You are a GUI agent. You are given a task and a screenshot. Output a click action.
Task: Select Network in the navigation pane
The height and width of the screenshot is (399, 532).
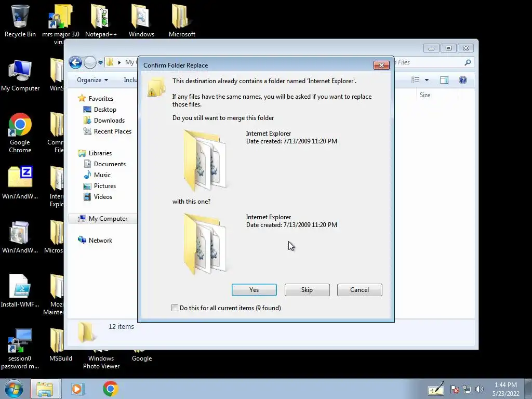[100, 240]
